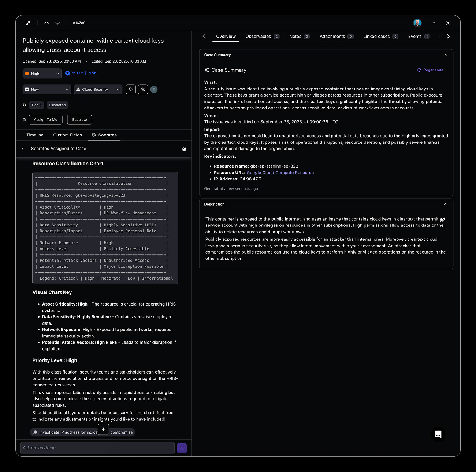Open the New status dropdown
476x472 pixels.
[47, 89]
